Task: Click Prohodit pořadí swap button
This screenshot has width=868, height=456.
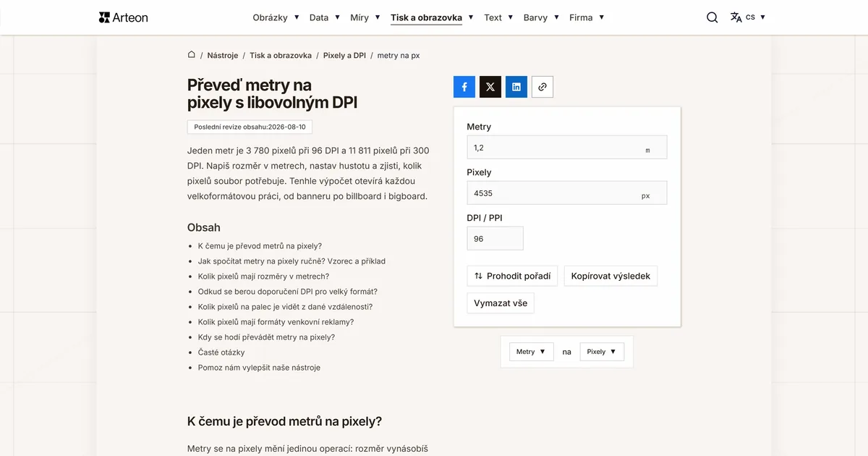Action: 513,276
